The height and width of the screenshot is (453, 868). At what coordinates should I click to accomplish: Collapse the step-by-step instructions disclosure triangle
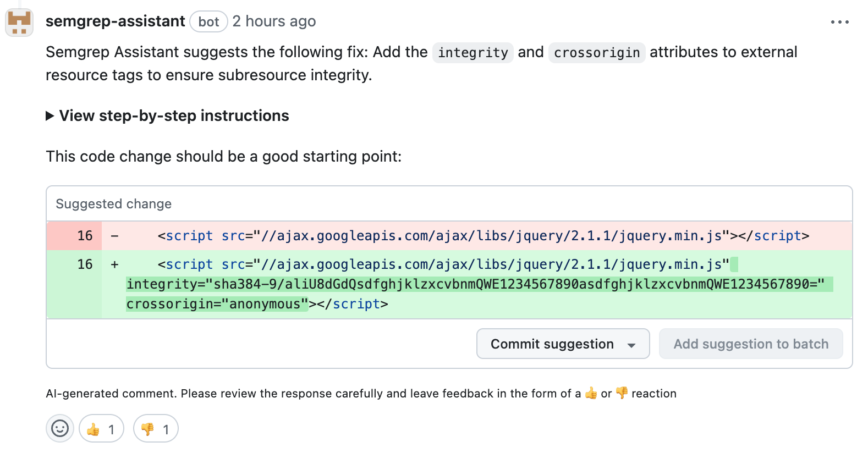pos(50,115)
